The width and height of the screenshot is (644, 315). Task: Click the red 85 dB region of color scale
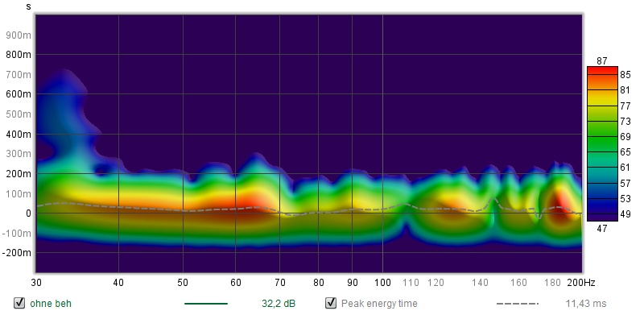coord(602,75)
